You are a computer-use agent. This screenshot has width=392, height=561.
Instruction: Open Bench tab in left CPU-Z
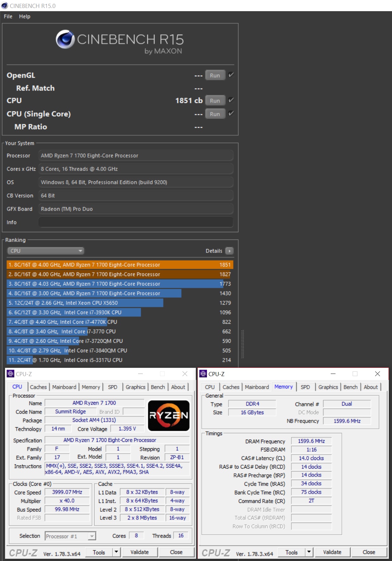tap(158, 387)
